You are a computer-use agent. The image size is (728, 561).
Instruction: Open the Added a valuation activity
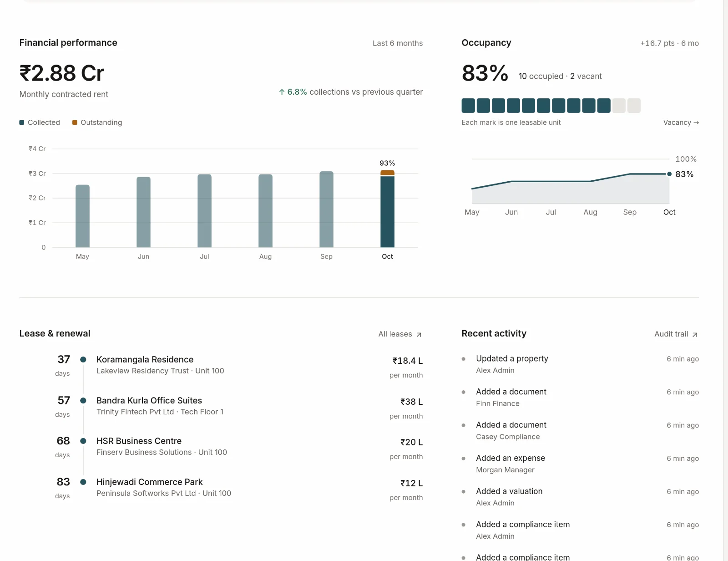point(580,497)
